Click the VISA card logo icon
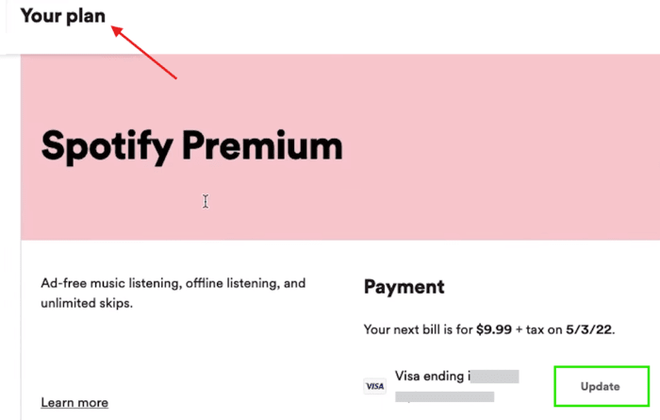Viewport: 660px width, 420px height. click(x=375, y=386)
